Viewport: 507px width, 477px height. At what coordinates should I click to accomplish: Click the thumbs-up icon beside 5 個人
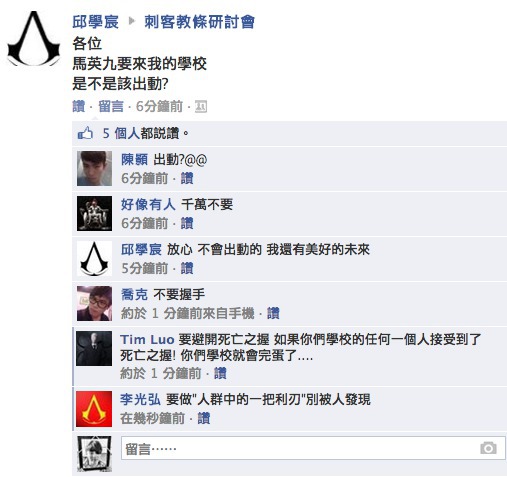[85, 133]
